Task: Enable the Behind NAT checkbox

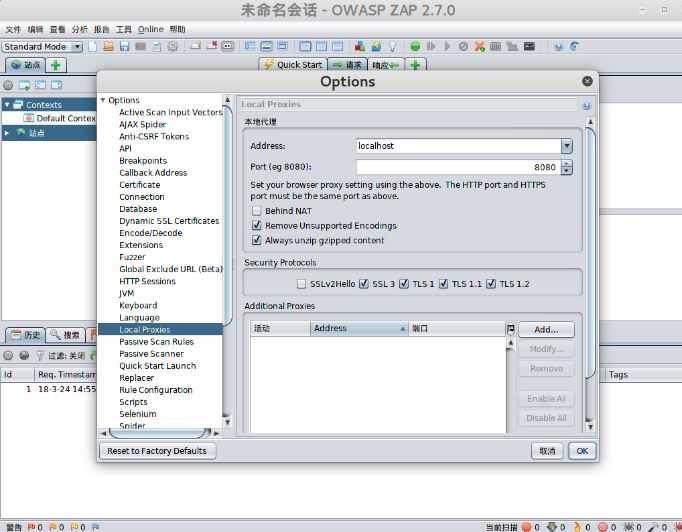Action: (x=257, y=211)
